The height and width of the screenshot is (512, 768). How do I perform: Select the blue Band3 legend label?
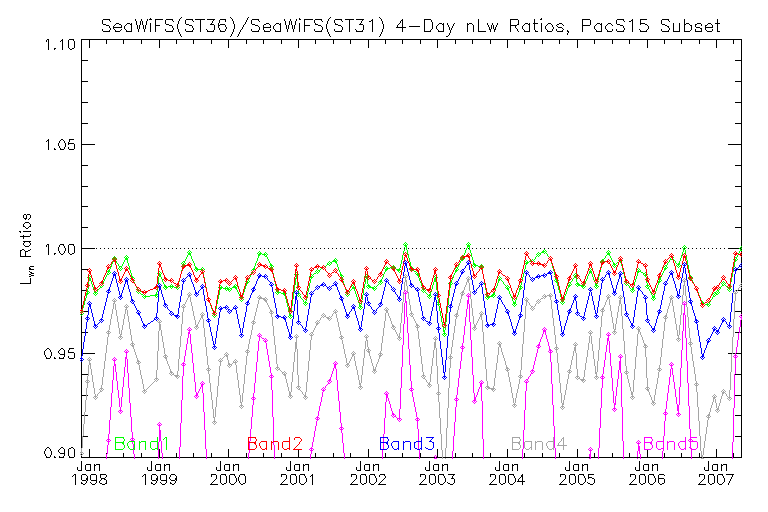407,444
